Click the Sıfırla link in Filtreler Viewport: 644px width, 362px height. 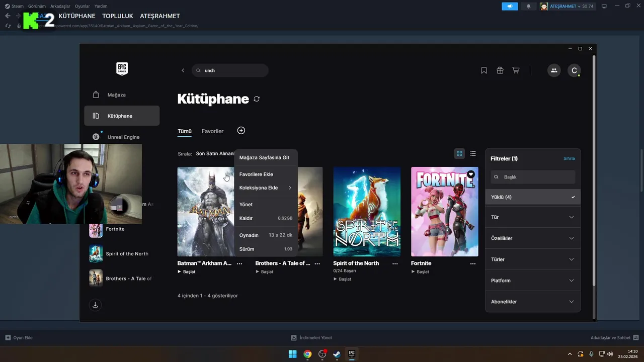tap(569, 158)
